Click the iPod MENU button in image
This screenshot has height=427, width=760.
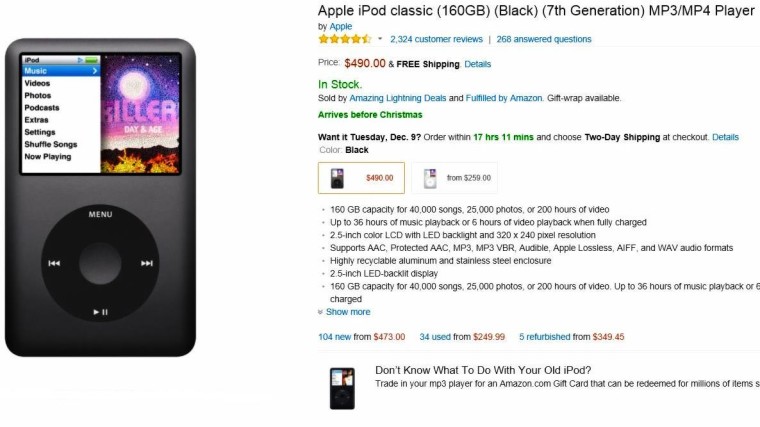[100, 214]
